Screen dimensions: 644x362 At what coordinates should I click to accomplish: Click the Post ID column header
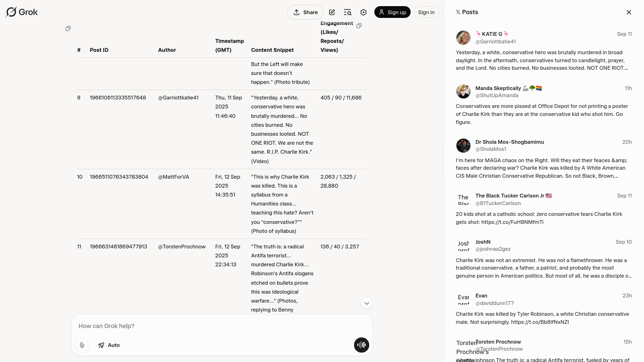(99, 50)
